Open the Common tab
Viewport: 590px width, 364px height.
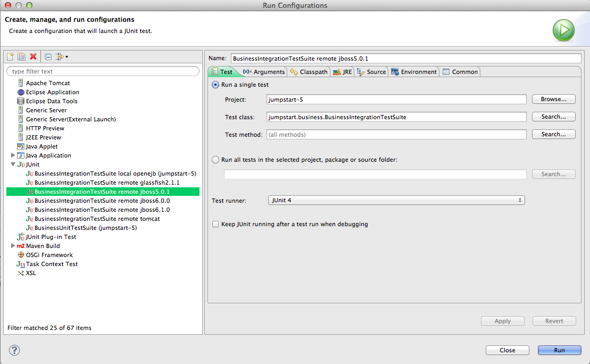(x=460, y=71)
